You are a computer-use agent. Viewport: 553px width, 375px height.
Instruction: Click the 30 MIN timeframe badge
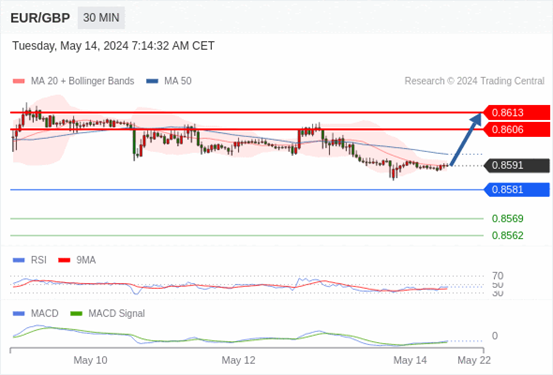[x=101, y=18]
